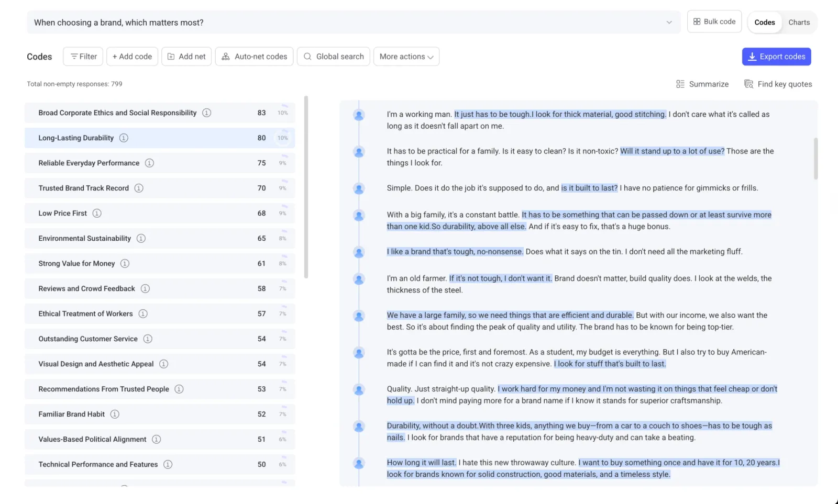Click info icon beside Broad Corporate Ethics
This screenshot has width=838, height=504.
(x=207, y=113)
